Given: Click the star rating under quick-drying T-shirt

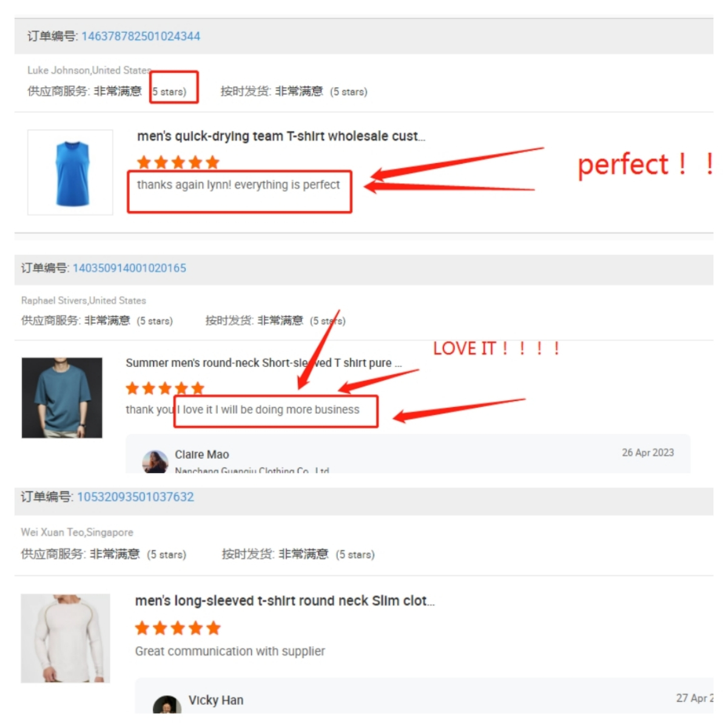Looking at the screenshot, I should [178, 162].
